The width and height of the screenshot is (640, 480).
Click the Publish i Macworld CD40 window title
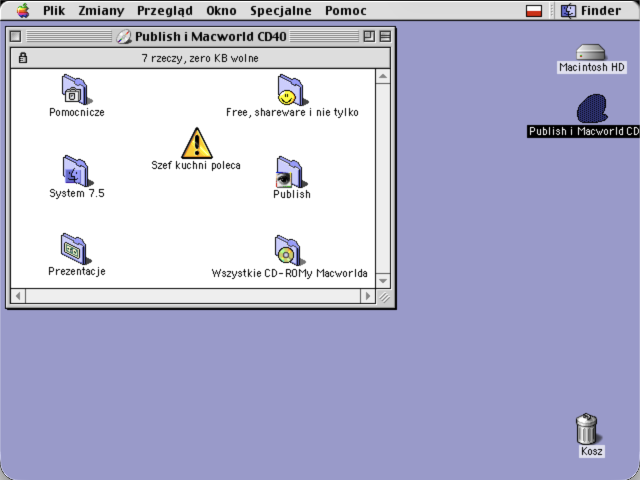pos(210,37)
